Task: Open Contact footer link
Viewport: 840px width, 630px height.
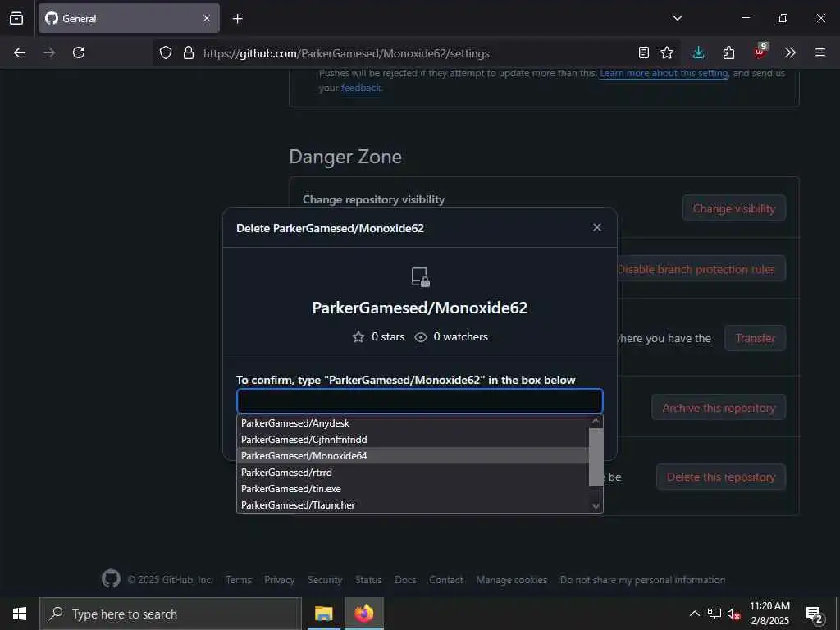Action: [x=445, y=580]
